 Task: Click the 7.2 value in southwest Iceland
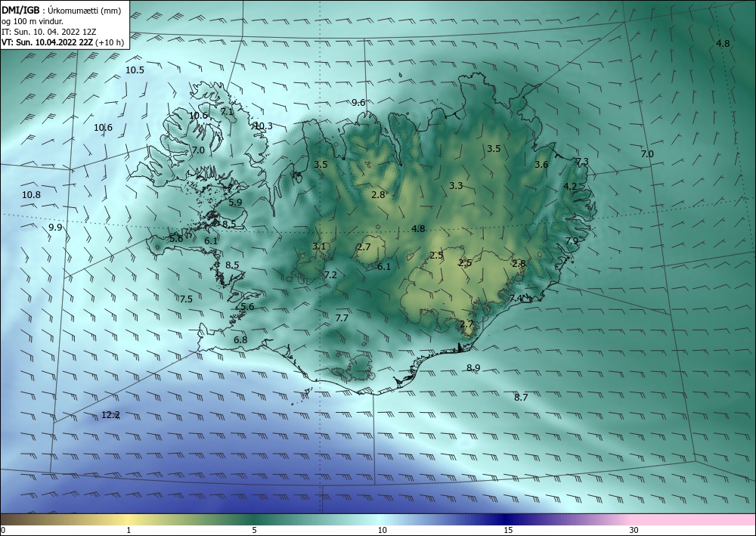pyautogui.click(x=330, y=274)
